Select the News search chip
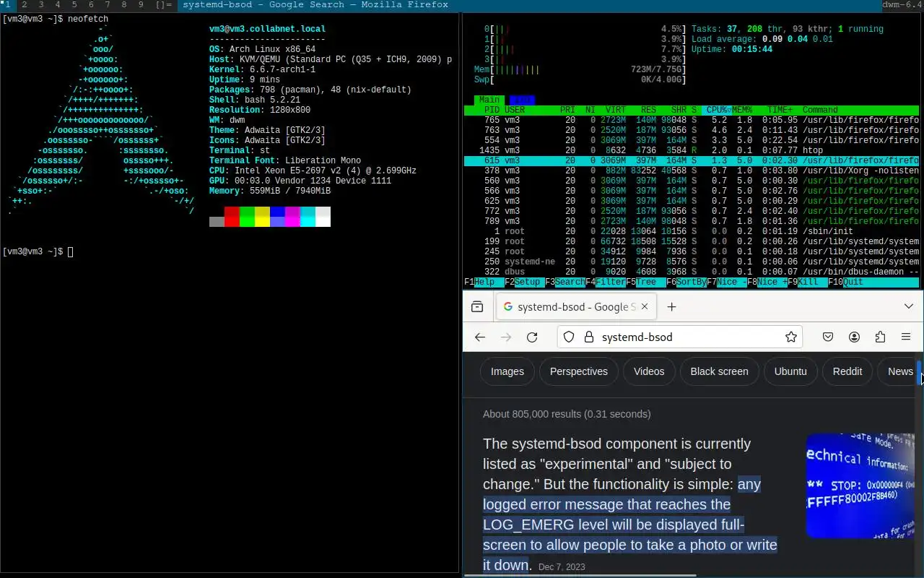Image resolution: width=924 pixels, height=578 pixels. coord(897,371)
